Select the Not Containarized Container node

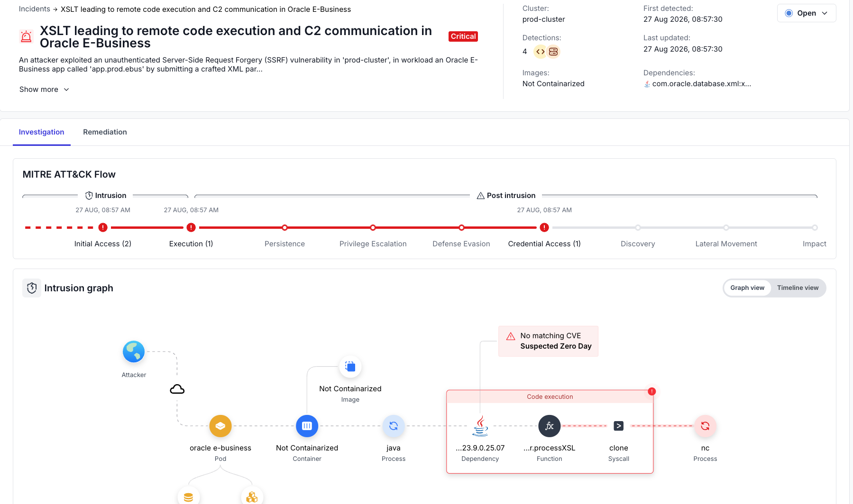tap(307, 426)
